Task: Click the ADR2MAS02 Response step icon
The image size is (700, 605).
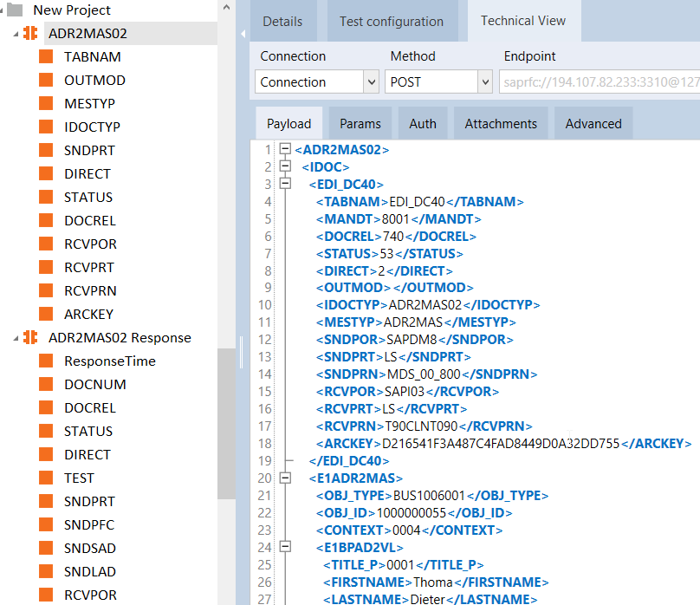Action: click(x=30, y=338)
